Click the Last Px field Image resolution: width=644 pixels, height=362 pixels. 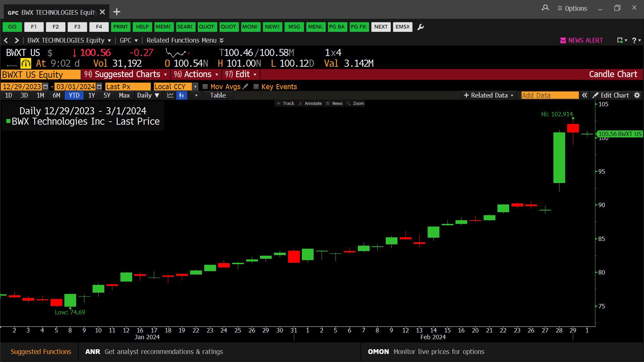[x=128, y=87]
